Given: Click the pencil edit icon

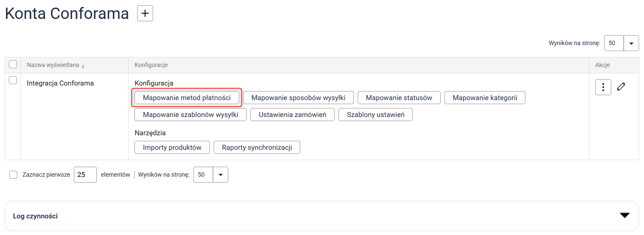Looking at the screenshot, I should 621,87.
